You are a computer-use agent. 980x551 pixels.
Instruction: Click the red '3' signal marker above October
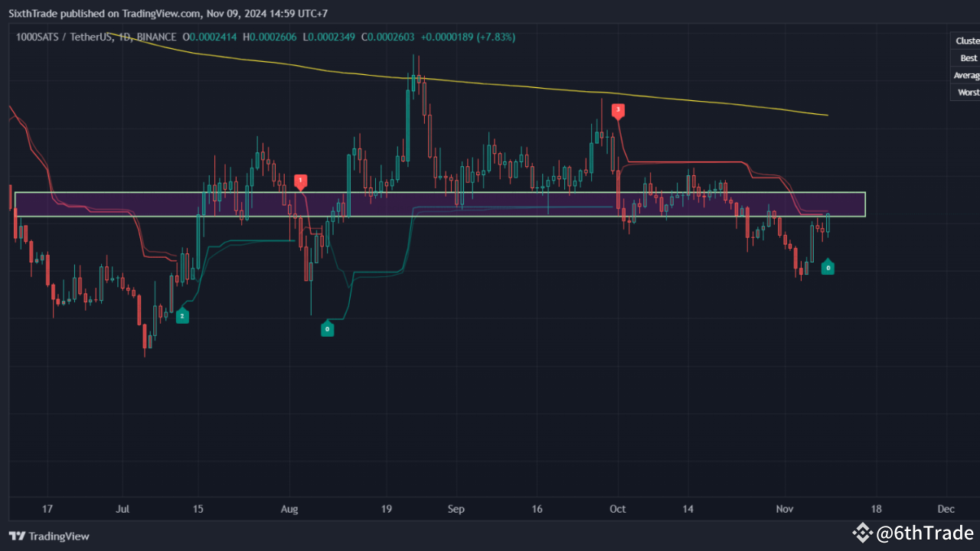tap(618, 110)
